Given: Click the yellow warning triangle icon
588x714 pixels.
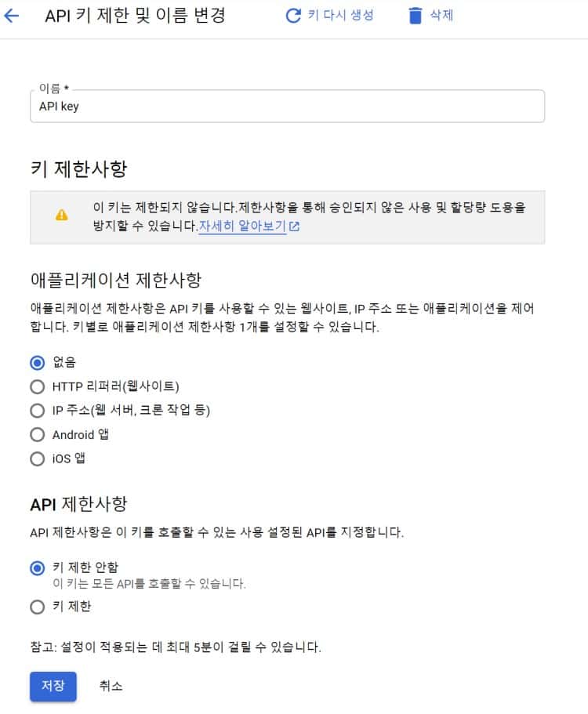Looking at the screenshot, I should coord(62,216).
